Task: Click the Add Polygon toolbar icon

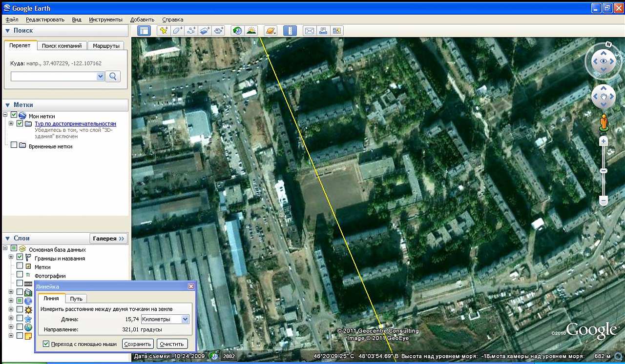Action: pos(177,31)
